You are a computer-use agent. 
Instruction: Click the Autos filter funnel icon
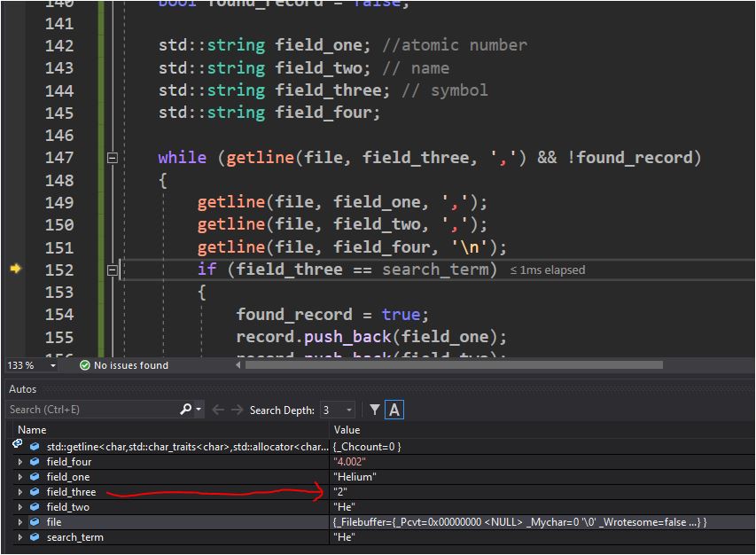coord(375,410)
